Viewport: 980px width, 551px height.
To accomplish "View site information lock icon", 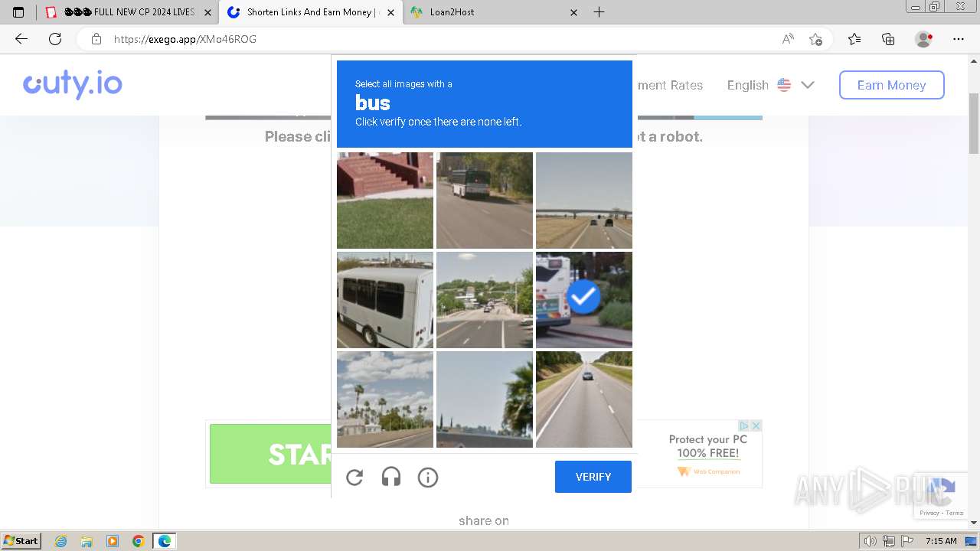I will pos(96,39).
